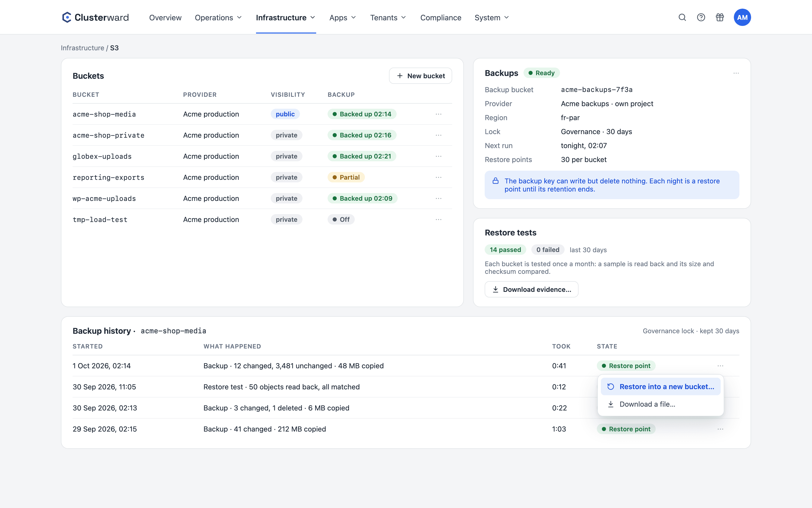
Task: Select the reporting-exports bucket name
Action: click(108, 177)
